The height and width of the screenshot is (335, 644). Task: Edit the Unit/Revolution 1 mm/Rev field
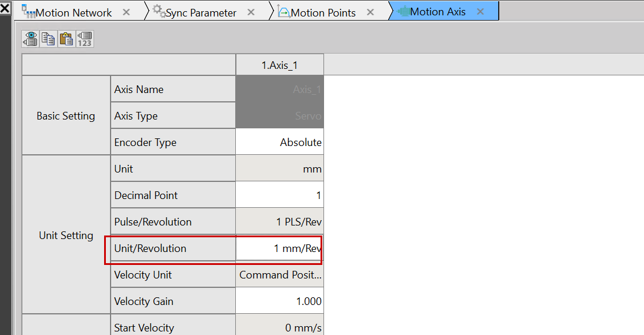279,248
